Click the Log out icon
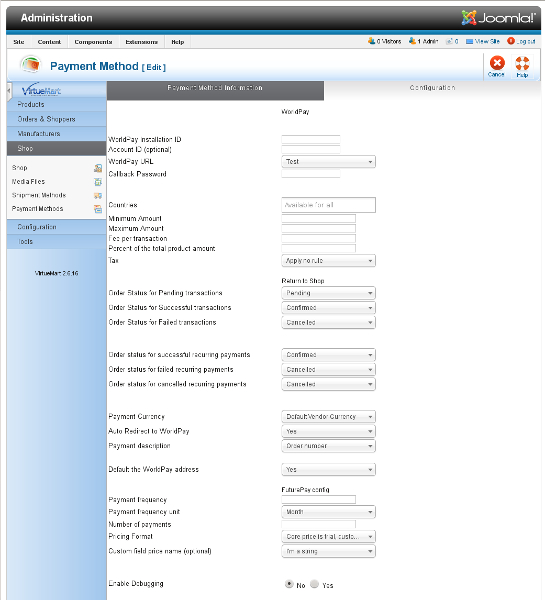This screenshot has height=600, width=545. pyautogui.click(x=511, y=41)
